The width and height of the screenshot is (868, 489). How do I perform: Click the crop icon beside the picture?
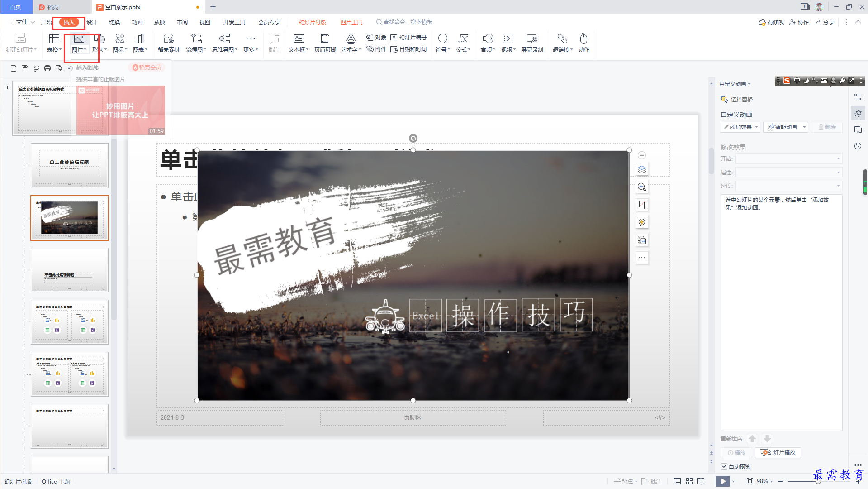[642, 205]
